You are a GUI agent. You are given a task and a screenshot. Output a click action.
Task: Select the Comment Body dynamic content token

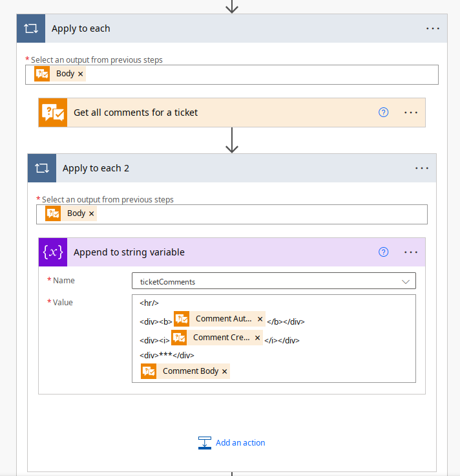[190, 371]
